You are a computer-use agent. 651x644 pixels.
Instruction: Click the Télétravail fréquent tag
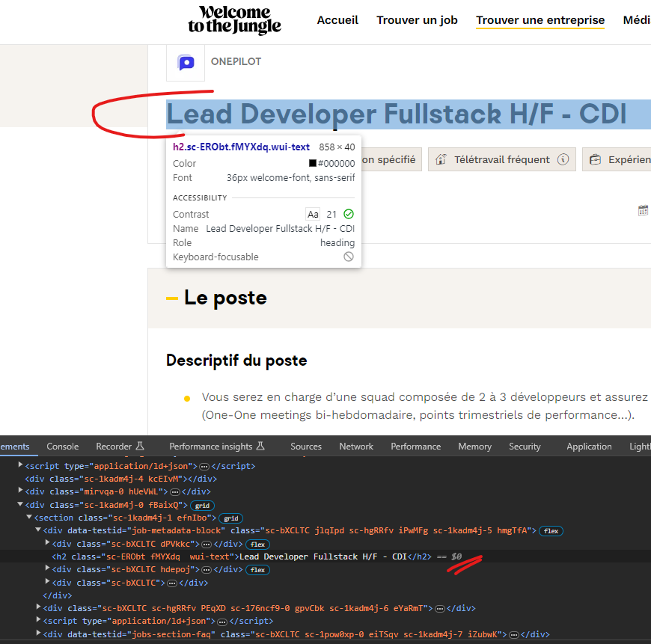[x=502, y=159]
